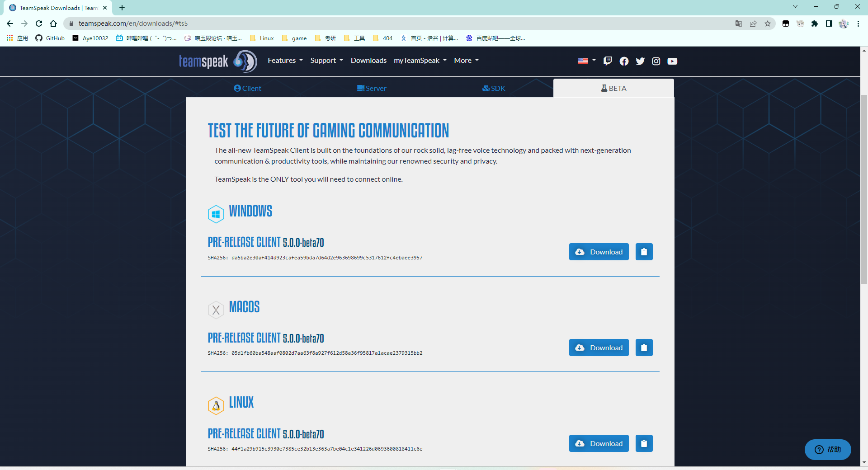868x470 pixels.
Task: Expand the Features dropdown menu
Action: (285, 60)
